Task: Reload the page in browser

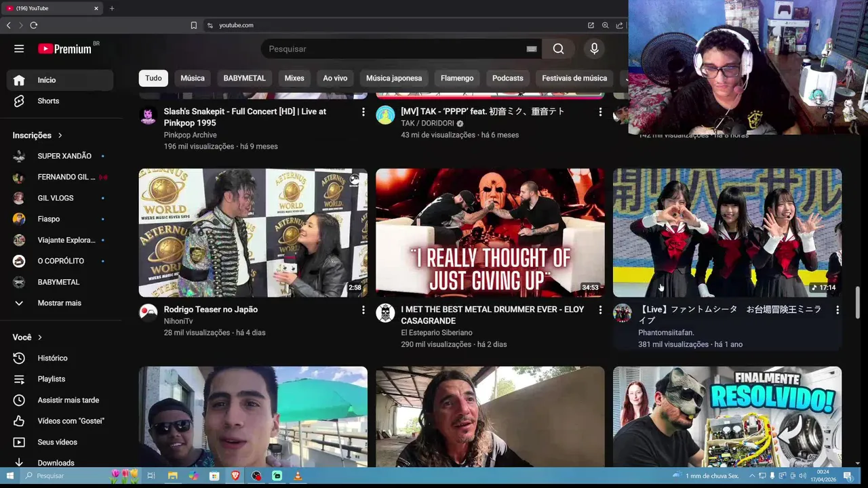Action: pyautogui.click(x=33, y=25)
